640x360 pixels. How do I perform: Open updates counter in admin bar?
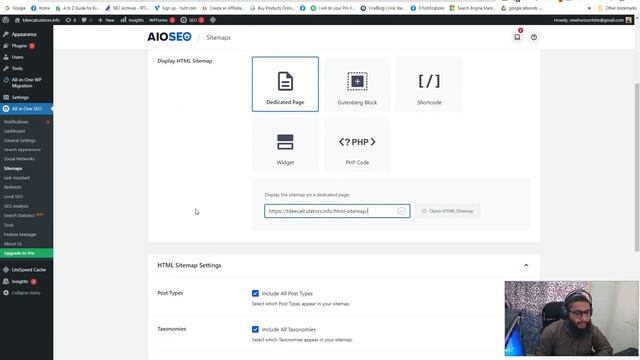[71, 20]
